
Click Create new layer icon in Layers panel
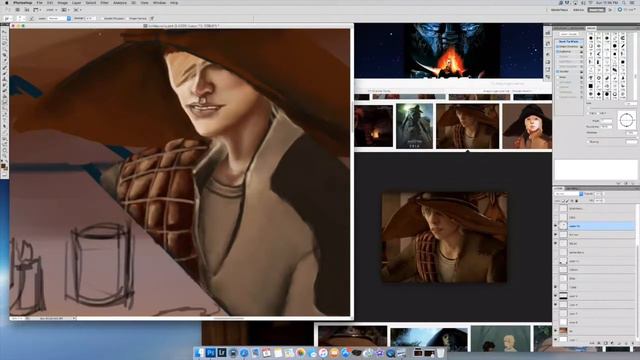625,343
